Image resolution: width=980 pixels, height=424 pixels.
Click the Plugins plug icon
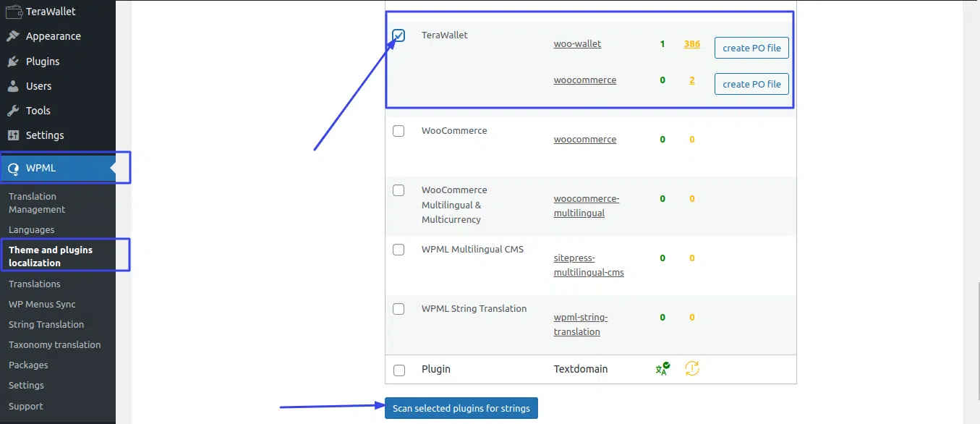[13, 62]
